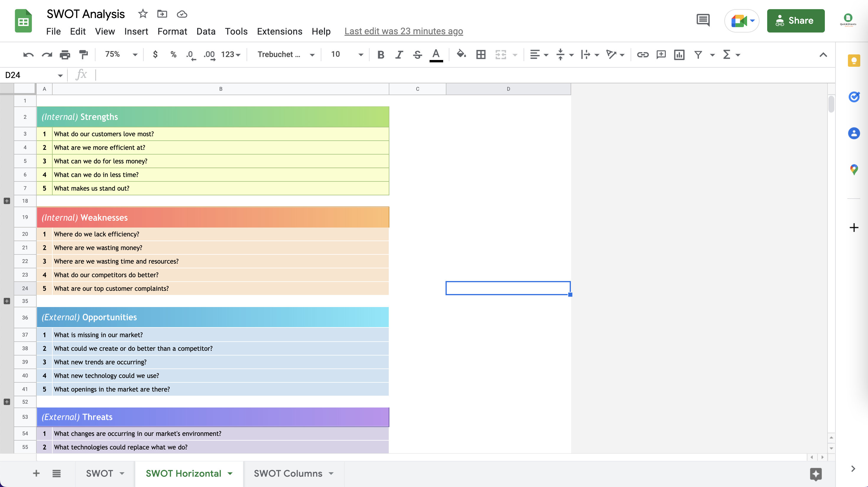The image size is (868, 487).
Task: Open Google Keep in the sidebar
Action: tap(854, 61)
